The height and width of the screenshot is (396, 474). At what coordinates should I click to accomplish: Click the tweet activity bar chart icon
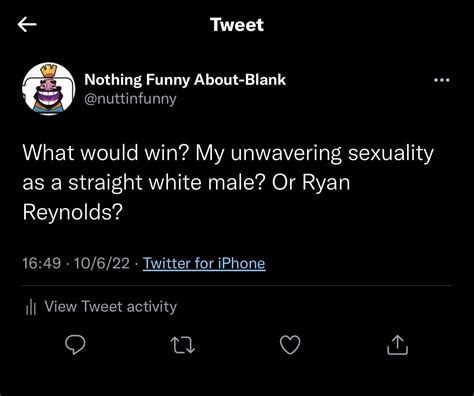(31, 307)
